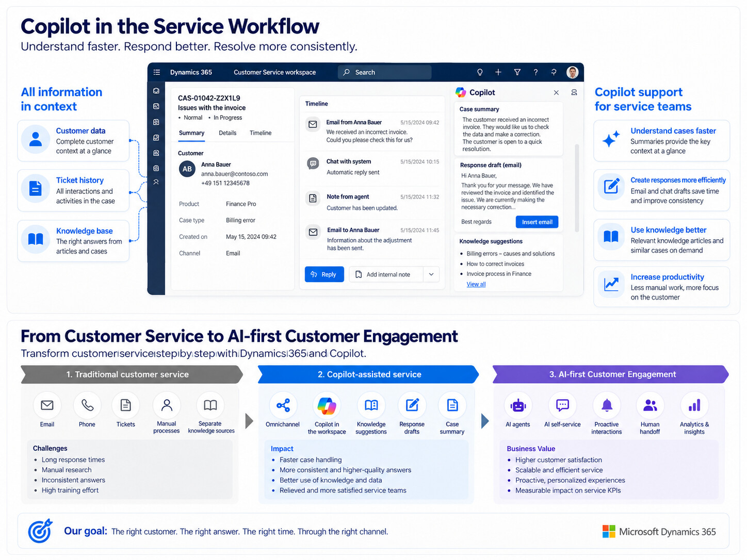Click the note icon of Note from agent
Screen dimensions: 747x560
pyautogui.click(x=313, y=198)
